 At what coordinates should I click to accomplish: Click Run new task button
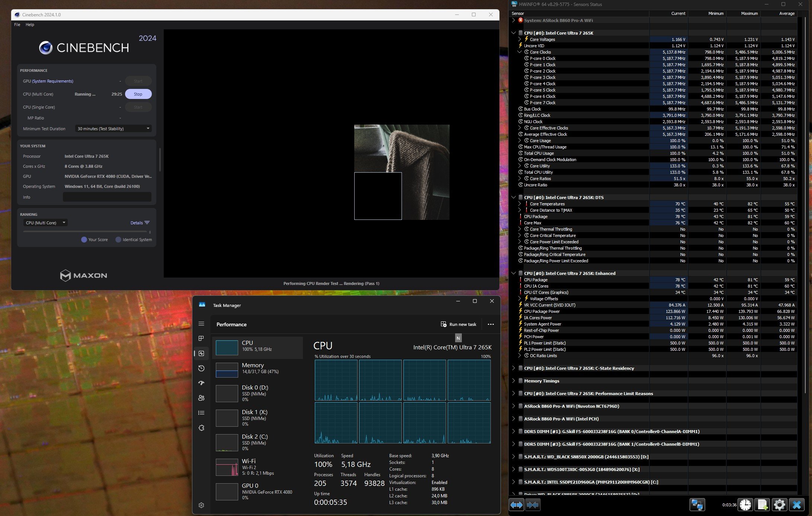pos(458,324)
